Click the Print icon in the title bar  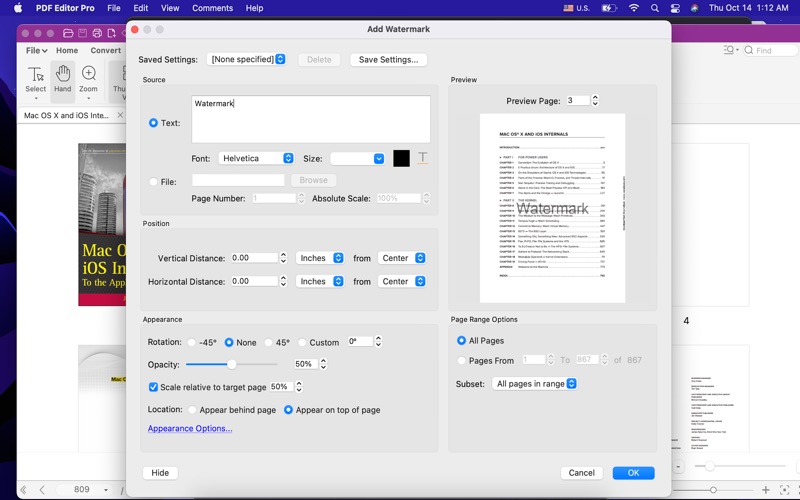coord(97,33)
